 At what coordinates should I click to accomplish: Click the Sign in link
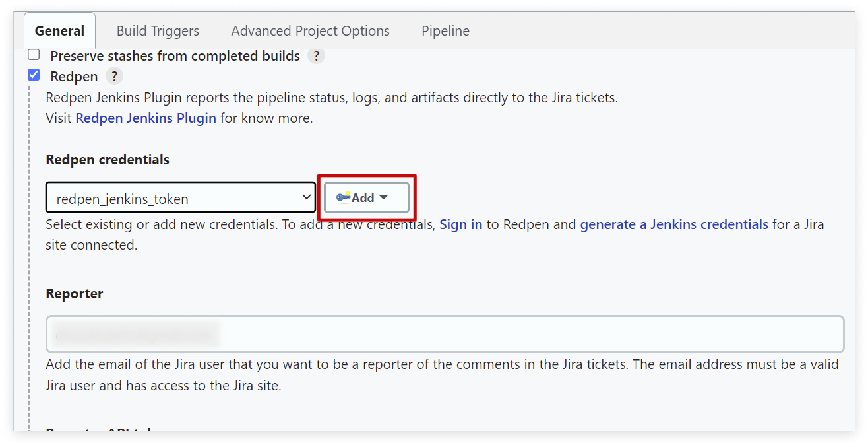[x=461, y=224]
